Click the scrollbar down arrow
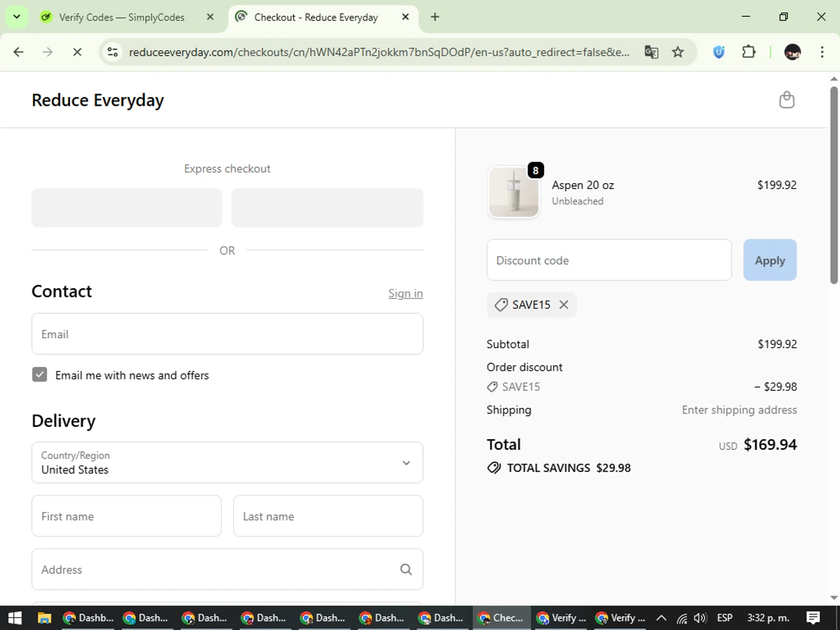Viewport: 840px width, 630px height. coord(834,598)
